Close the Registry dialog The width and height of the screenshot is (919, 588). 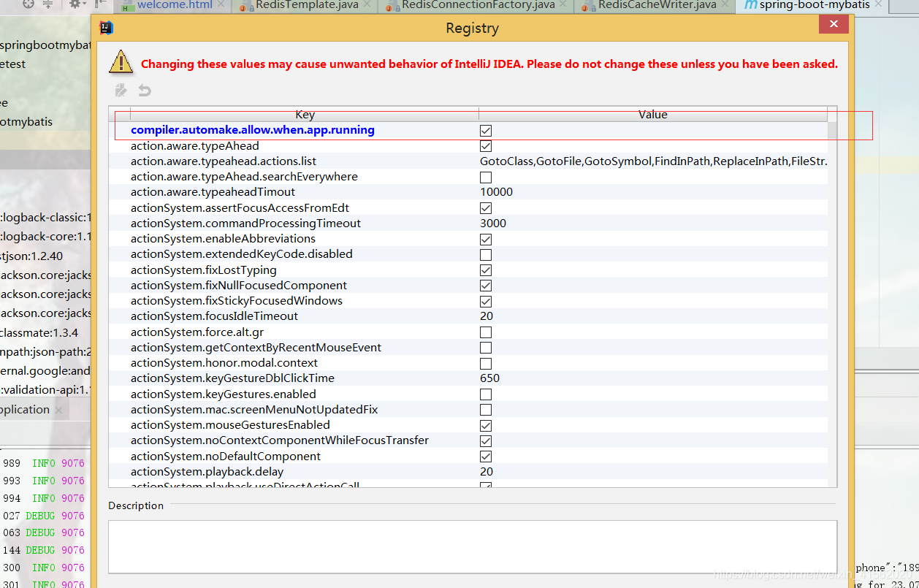coord(834,25)
